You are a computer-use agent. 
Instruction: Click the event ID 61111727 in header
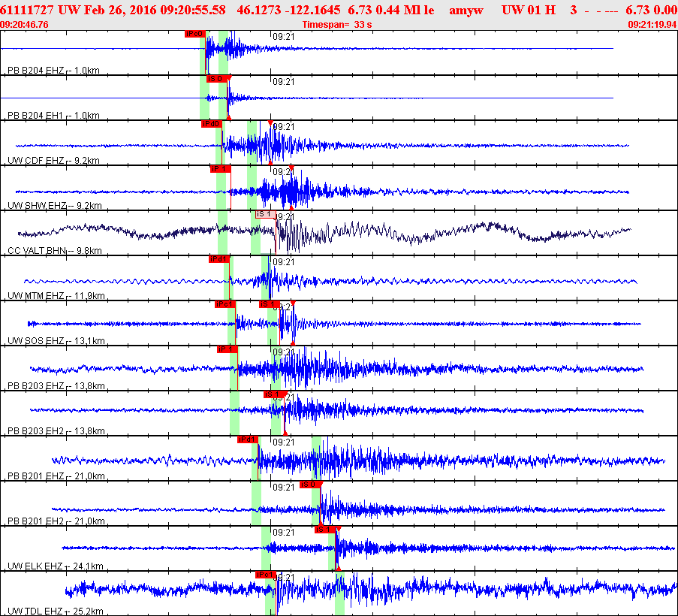(x=27, y=9)
